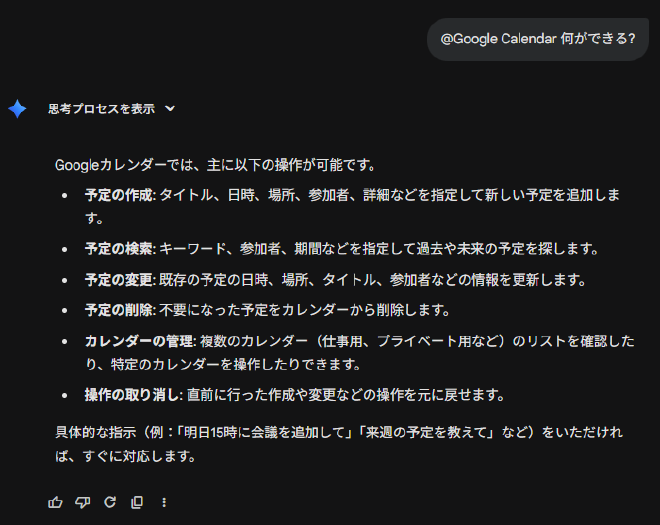Click the bold カレンダーの管理 heading
The width and height of the screenshot is (660, 525).
click(x=138, y=342)
